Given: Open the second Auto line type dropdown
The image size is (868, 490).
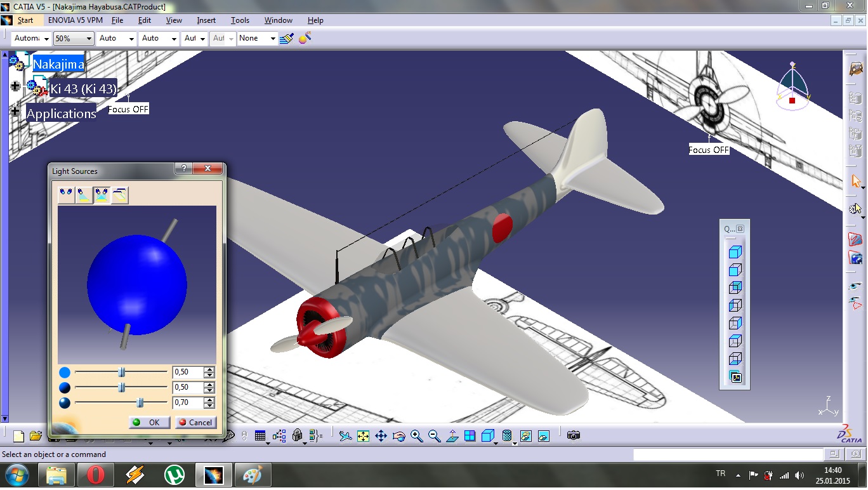Looking at the screenshot, I should [159, 39].
